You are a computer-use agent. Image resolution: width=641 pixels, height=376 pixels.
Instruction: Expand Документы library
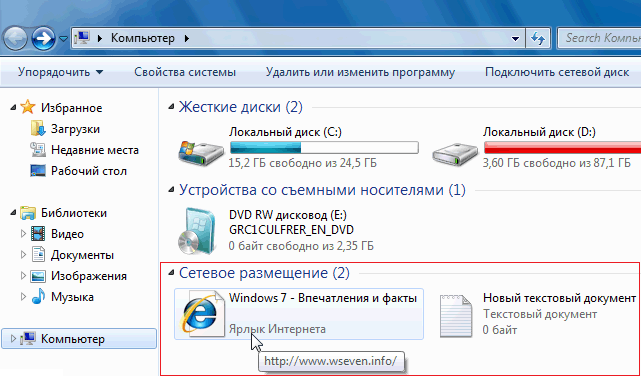(x=23, y=255)
